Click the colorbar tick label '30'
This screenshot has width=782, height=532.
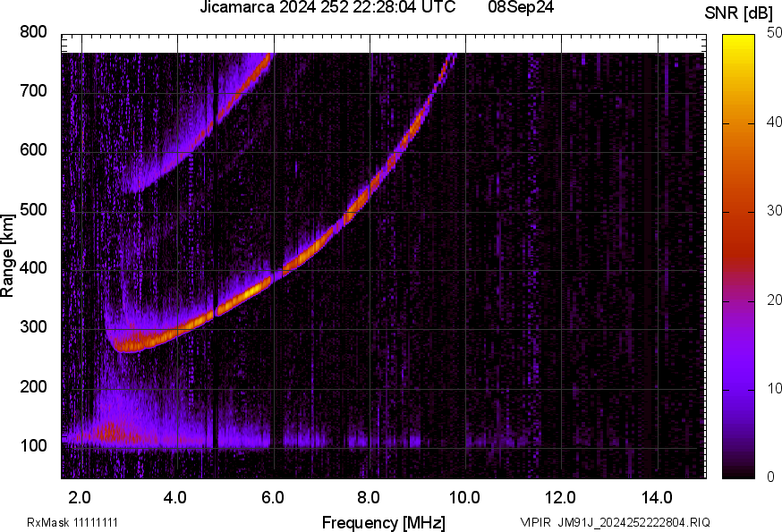774,211
